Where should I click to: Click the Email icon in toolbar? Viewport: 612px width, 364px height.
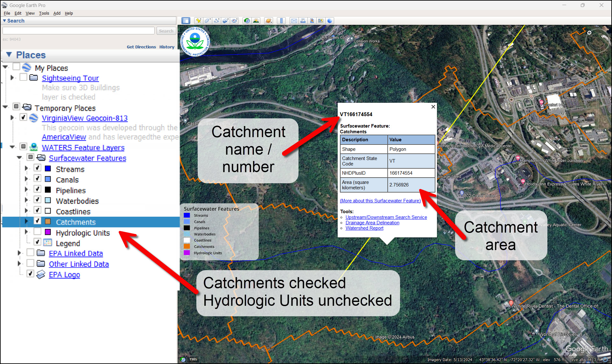[x=294, y=21]
